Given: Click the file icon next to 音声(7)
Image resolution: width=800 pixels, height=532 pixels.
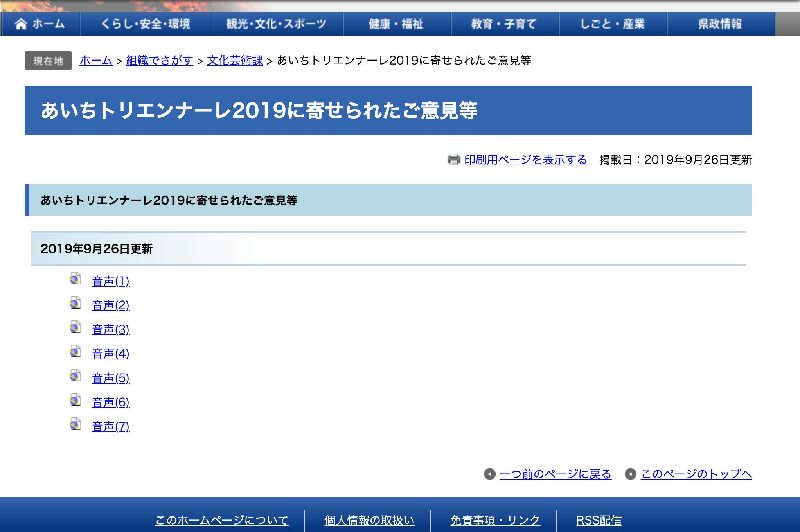Looking at the screenshot, I should pyautogui.click(x=76, y=424).
